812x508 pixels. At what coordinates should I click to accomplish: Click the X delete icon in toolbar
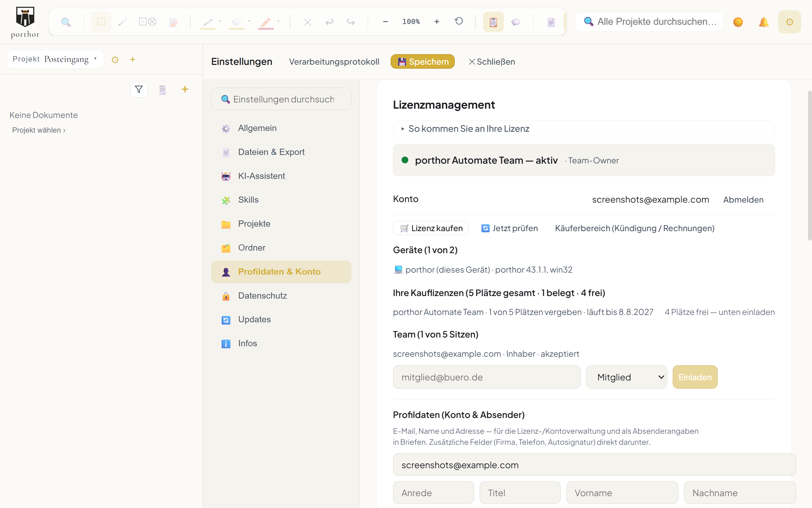point(307,22)
